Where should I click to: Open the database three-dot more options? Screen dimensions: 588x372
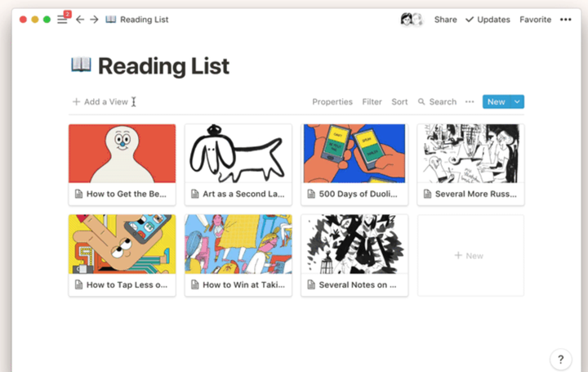[x=470, y=102]
